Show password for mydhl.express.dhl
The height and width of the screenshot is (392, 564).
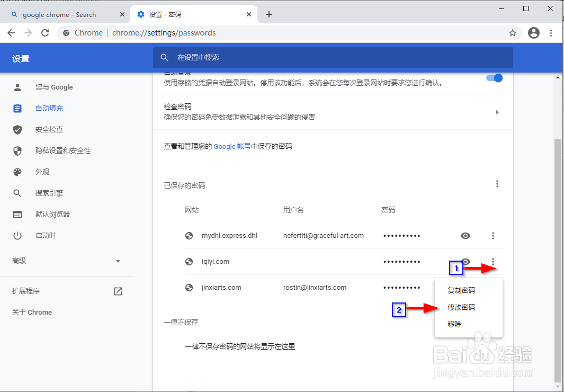pyautogui.click(x=465, y=236)
